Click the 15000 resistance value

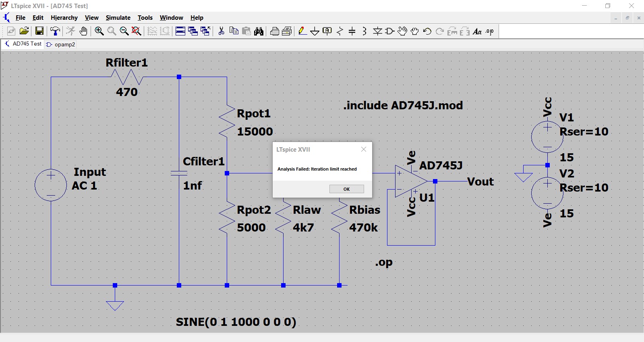coord(255,131)
